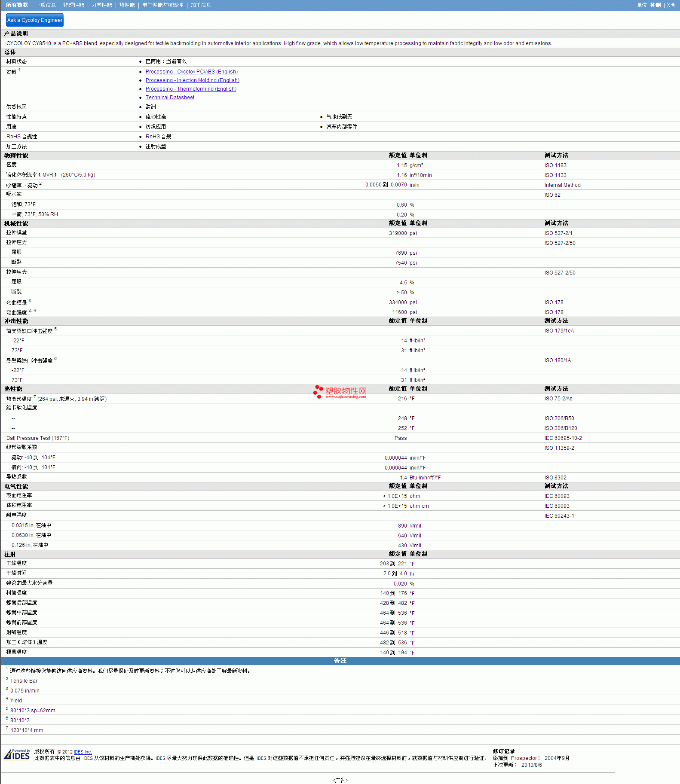Open the 热性能 tab
680x784 pixels.
pos(127,5)
